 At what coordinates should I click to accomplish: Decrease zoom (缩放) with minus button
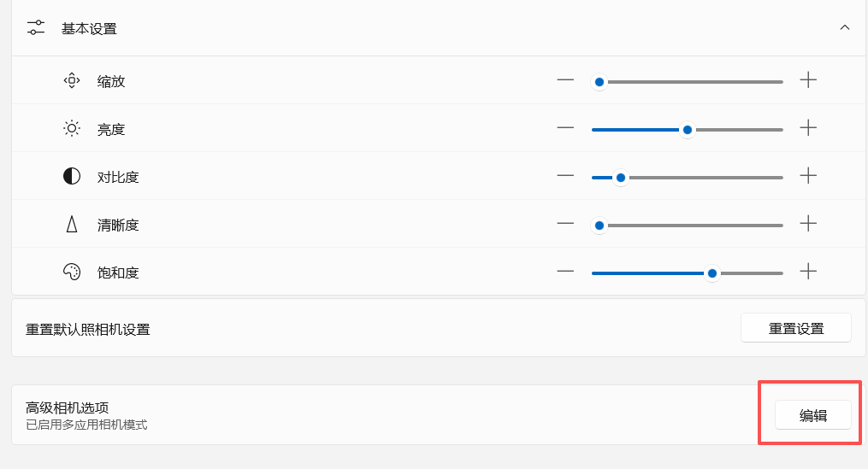pos(565,80)
